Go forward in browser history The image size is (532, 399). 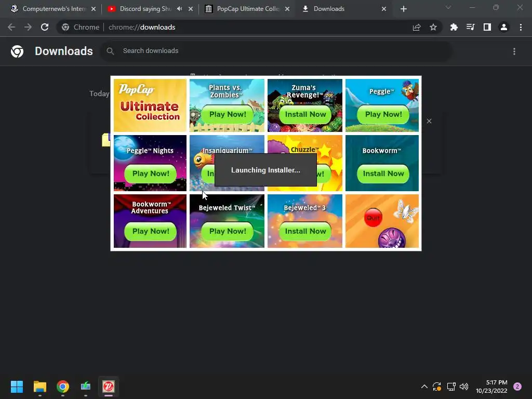tap(28, 27)
